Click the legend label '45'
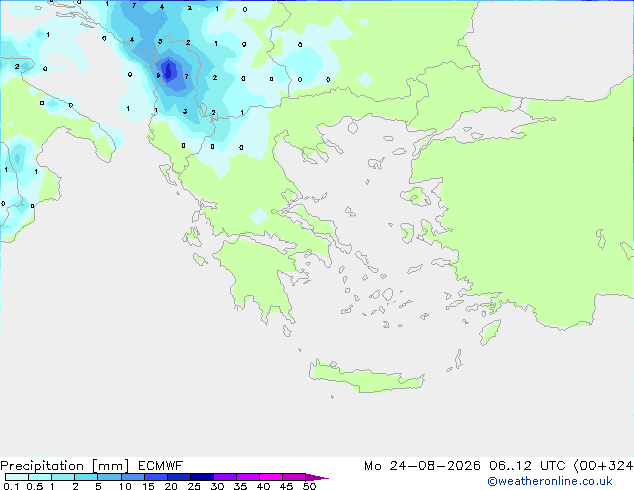This screenshot has width=634, height=490. 286,486
